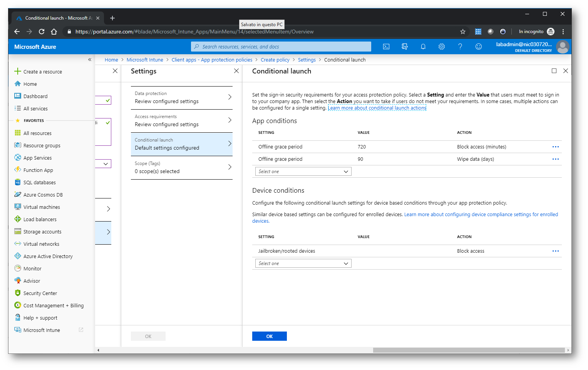Open Directory and subscription filter icon
The width and height of the screenshot is (588, 370).
pyautogui.click(x=405, y=47)
